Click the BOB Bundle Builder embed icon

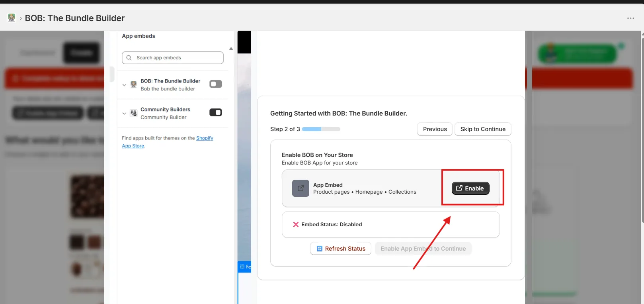(x=134, y=84)
